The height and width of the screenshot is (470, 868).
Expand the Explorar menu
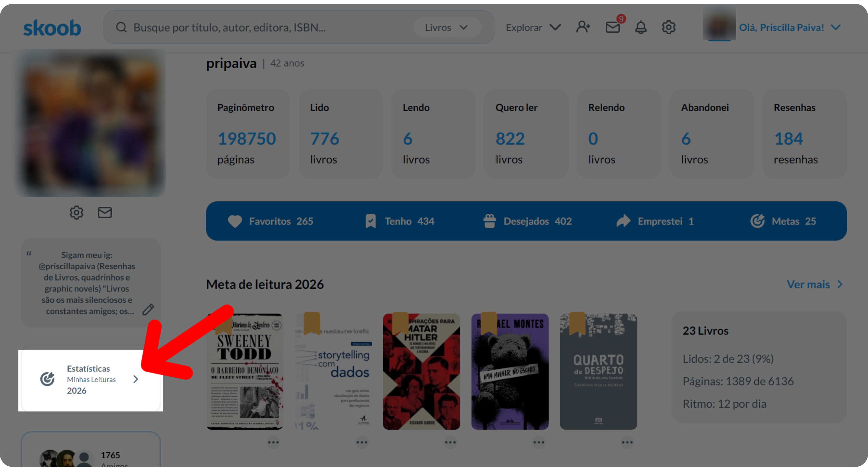(533, 27)
